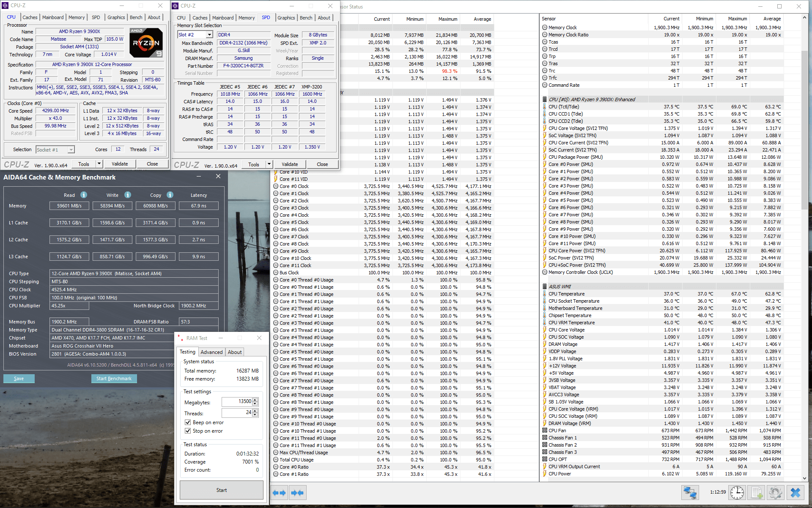Click the CPU Fan sensor icon

[x=545, y=431]
